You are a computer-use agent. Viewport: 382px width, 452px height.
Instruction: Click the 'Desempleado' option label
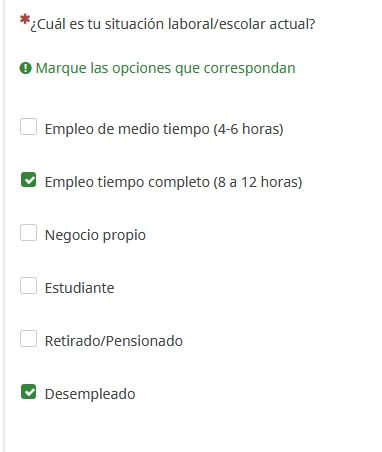(x=90, y=394)
